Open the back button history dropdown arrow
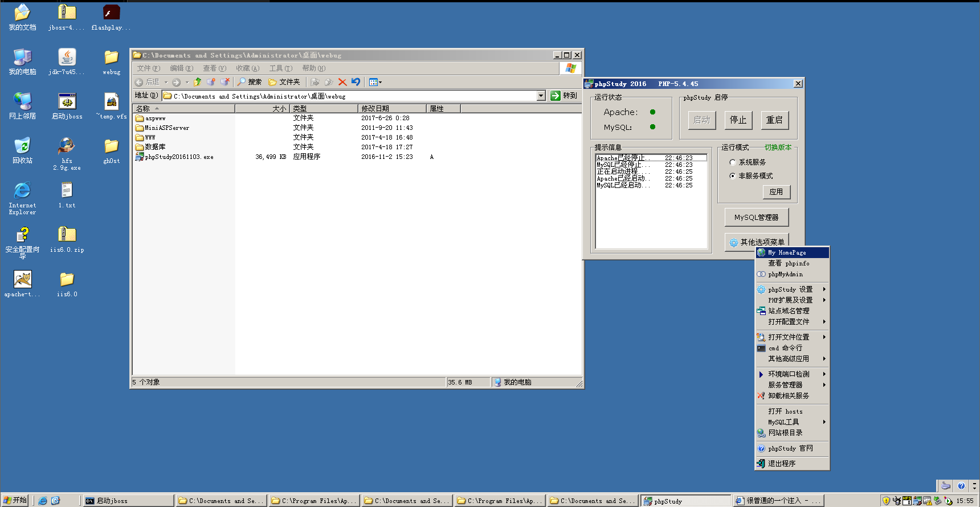The height and width of the screenshot is (507, 980). pyautogui.click(x=166, y=82)
